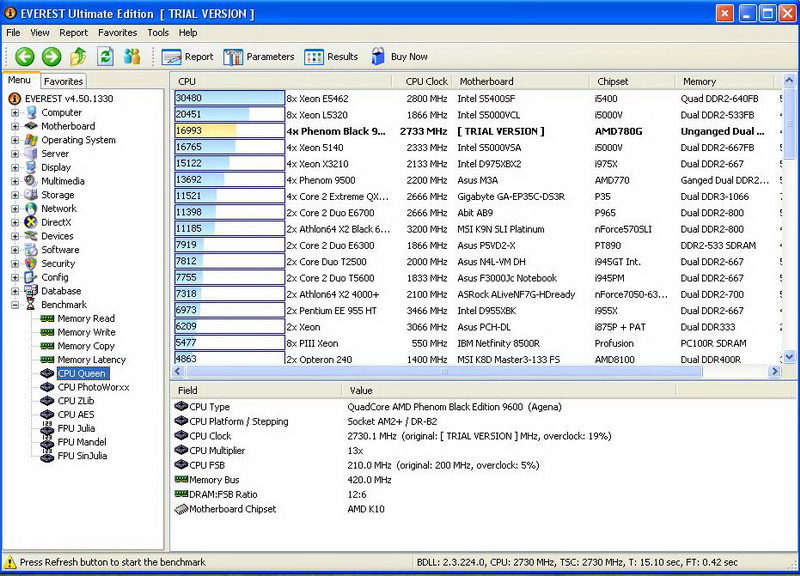Expand the Server tree node
The image size is (800, 576).
(15, 154)
